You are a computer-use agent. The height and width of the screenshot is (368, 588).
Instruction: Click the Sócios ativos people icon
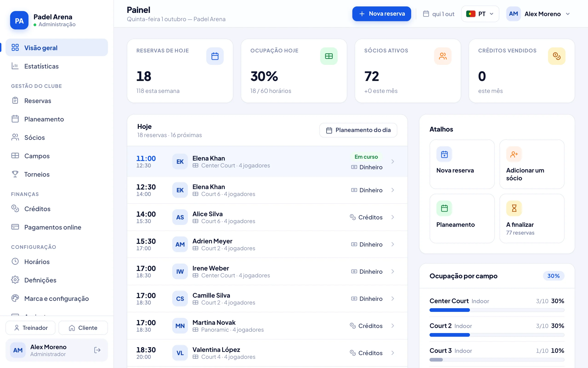pyautogui.click(x=443, y=56)
